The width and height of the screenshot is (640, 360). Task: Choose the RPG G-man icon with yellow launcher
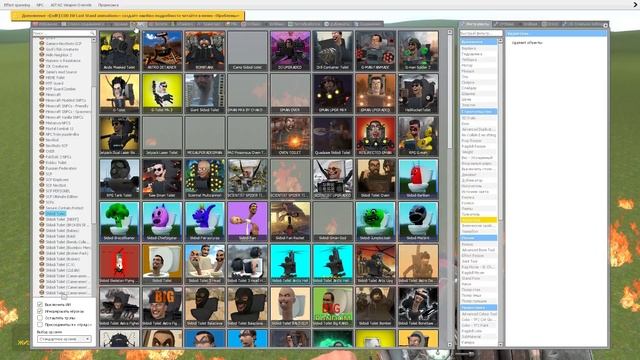(418, 136)
